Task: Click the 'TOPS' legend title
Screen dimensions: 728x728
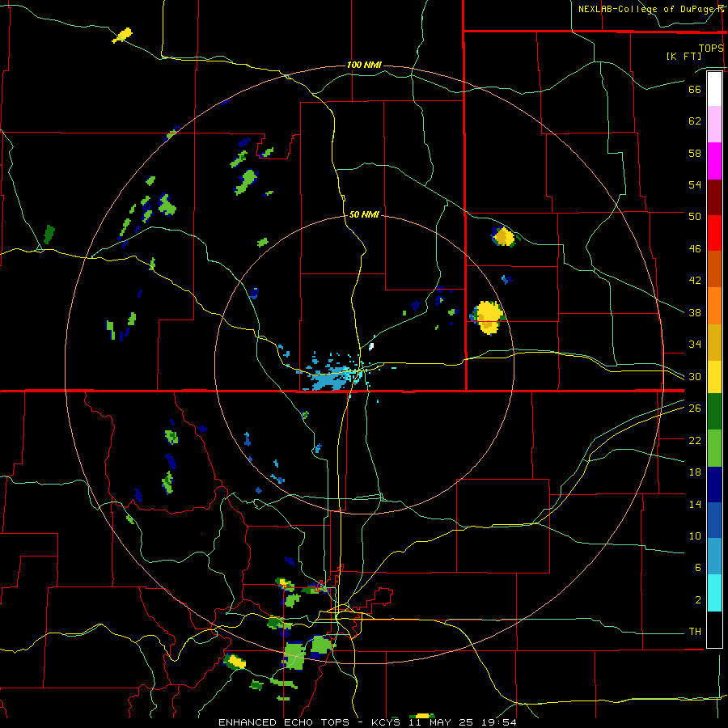Action: [x=711, y=49]
